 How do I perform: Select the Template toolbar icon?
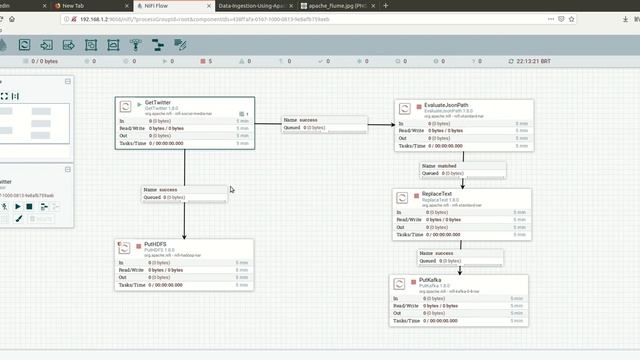tap(158, 45)
